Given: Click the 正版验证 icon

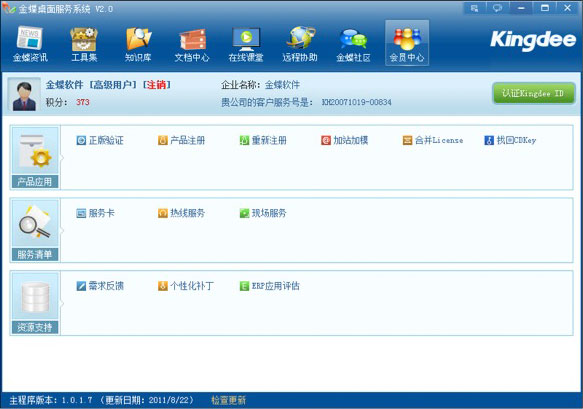Looking at the screenshot, I should [x=81, y=140].
